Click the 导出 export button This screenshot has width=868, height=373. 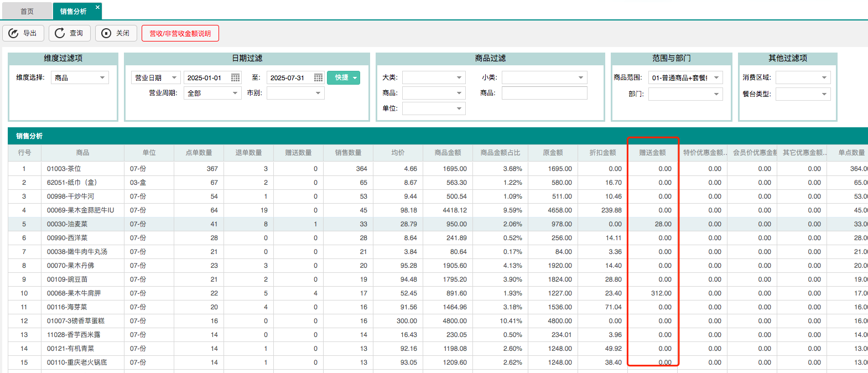tap(23, 33)
